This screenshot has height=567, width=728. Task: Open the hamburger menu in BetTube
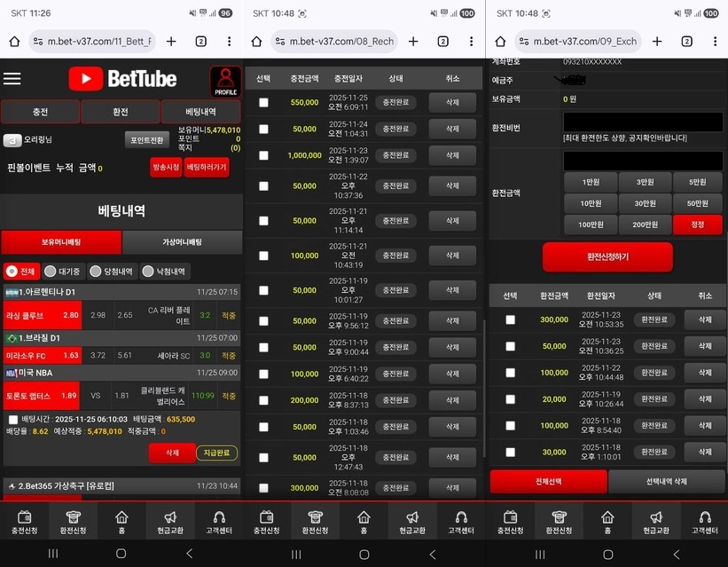[12, 79]
